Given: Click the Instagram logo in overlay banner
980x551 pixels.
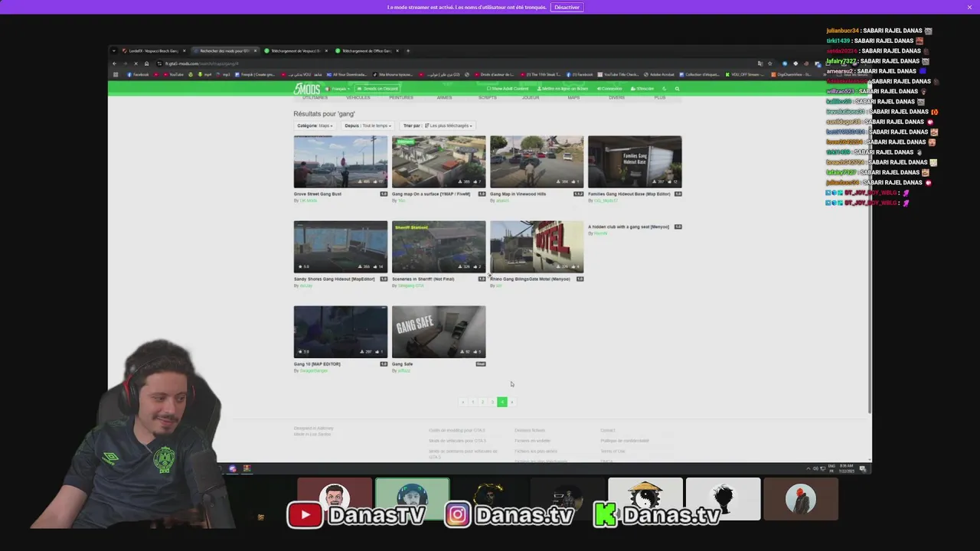Looking at the screenshot, I should pyautogui.click(x=457, y=515).
